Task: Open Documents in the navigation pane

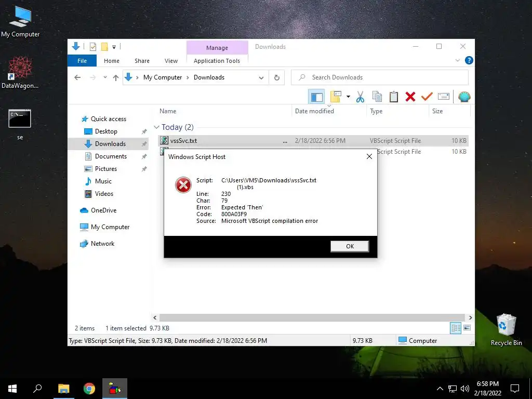Action: (111, 156)
